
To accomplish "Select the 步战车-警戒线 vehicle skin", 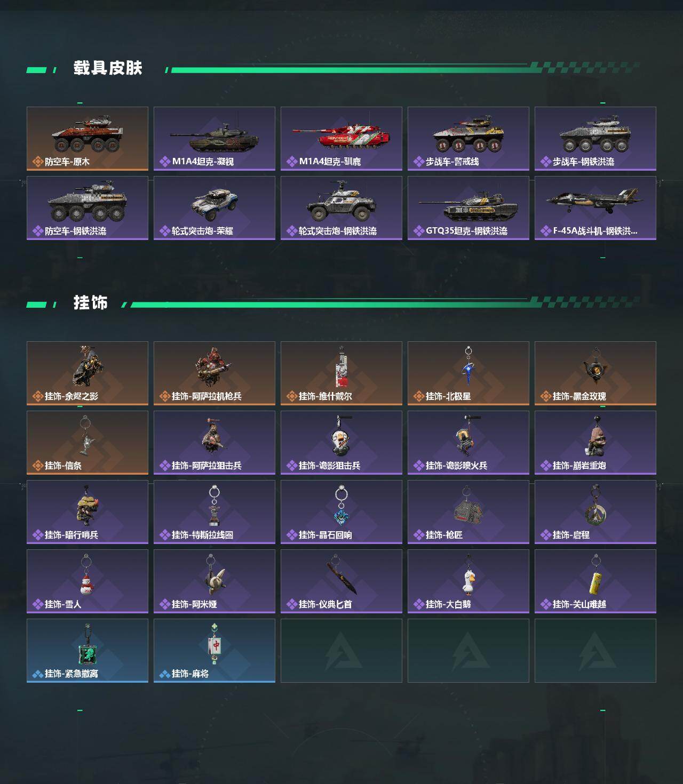I will coord(468,139).
